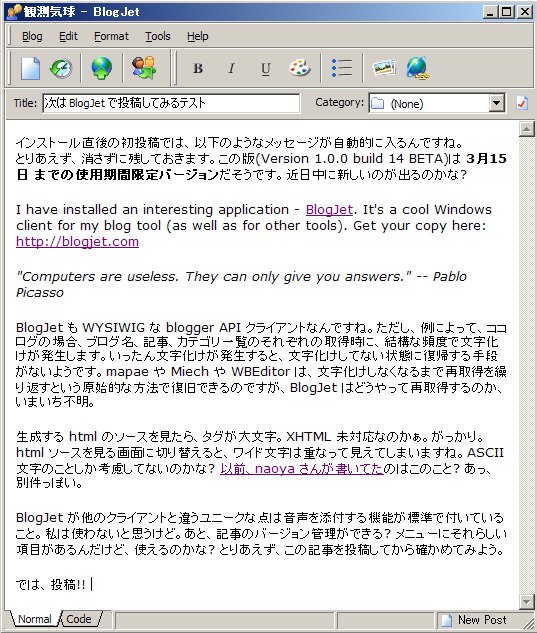Open the naoya さんが書いてた link
537x633 pixels.
pyautogui.click(x=302, y=469)
